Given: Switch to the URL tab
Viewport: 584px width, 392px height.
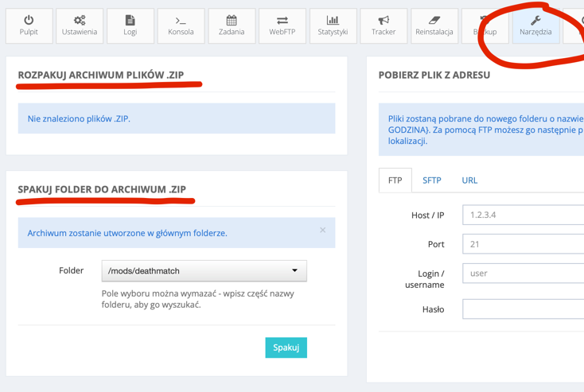Looking at the screenshot, I should coord(469,180).
